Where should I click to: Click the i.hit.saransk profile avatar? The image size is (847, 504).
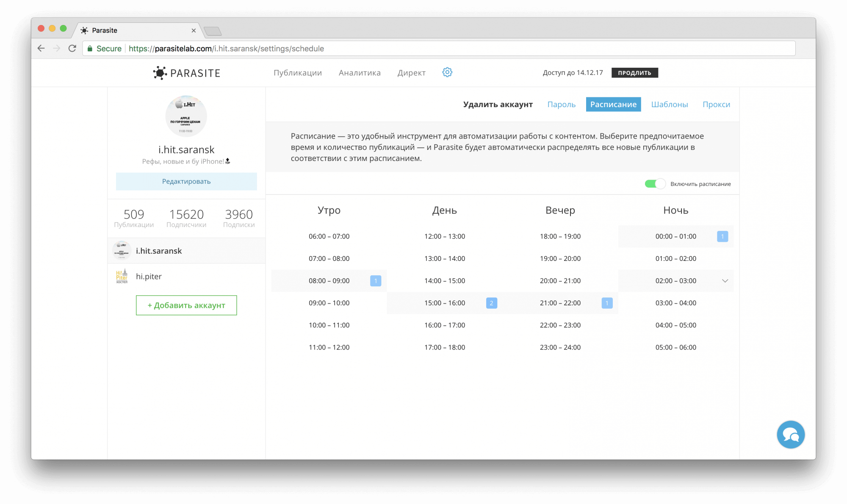pyautogui.click(x=186, y=116)
